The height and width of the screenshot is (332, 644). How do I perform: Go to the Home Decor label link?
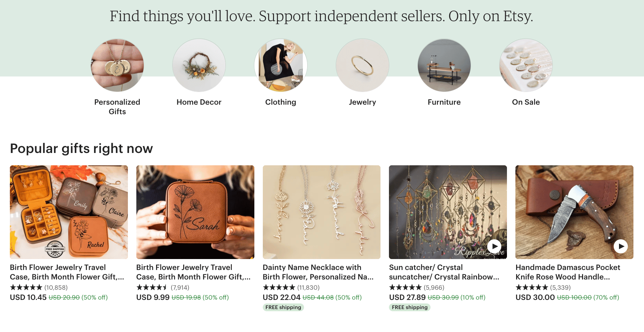coord(199,102)
